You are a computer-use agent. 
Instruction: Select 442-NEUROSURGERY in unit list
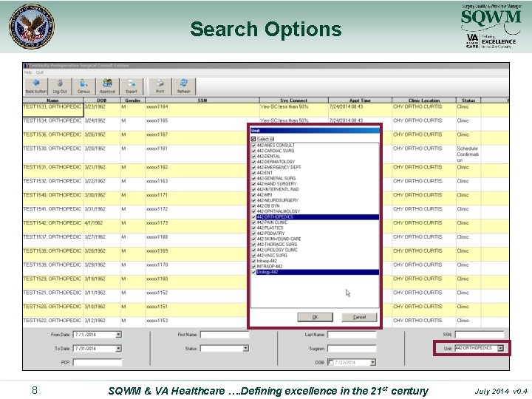(277, 200)
